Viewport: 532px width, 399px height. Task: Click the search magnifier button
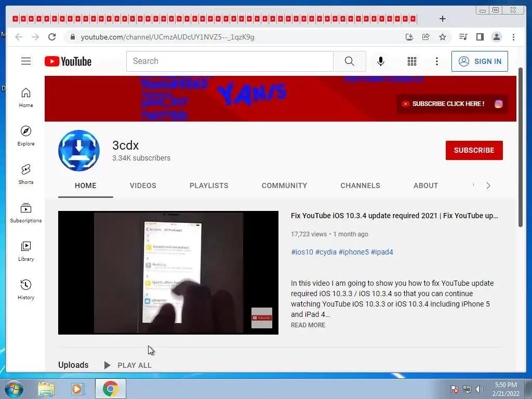point(350,61)
